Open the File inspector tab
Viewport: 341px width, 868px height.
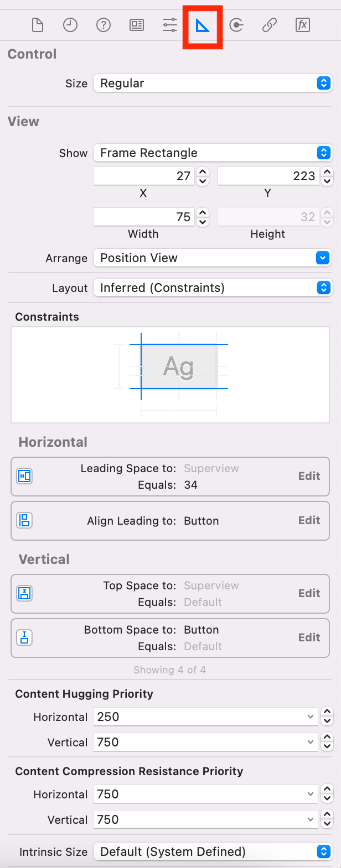tap(37, 25)
